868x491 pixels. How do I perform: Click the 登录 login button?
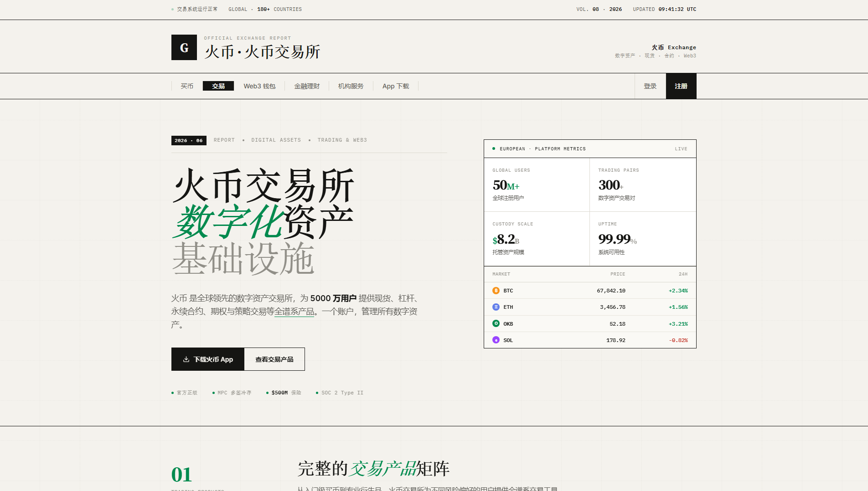point(650,86)
